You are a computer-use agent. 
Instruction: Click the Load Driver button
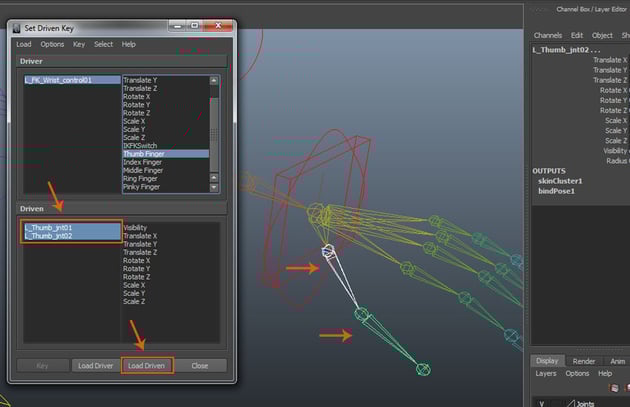[x=96, y=366]
